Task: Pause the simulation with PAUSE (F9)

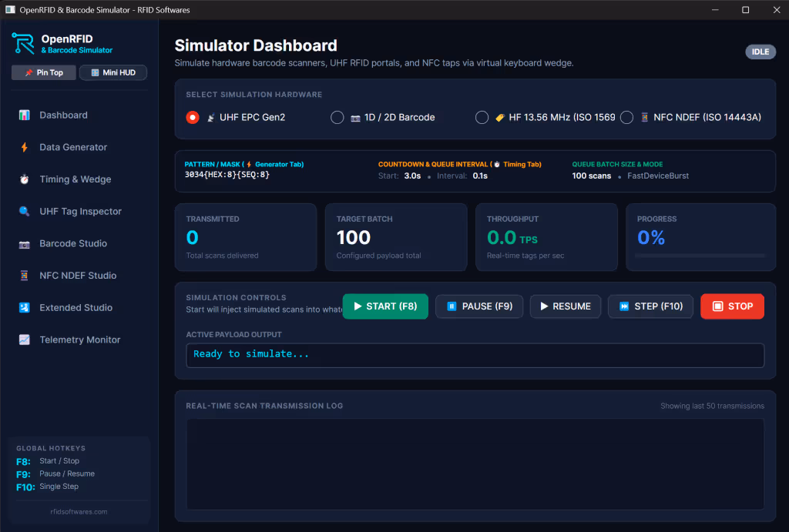Action: click(x=479, y=306)
